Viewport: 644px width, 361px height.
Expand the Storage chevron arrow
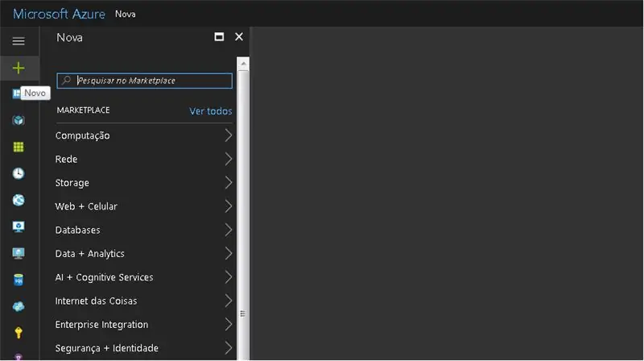pyautogui.click(x=229, y=183)
